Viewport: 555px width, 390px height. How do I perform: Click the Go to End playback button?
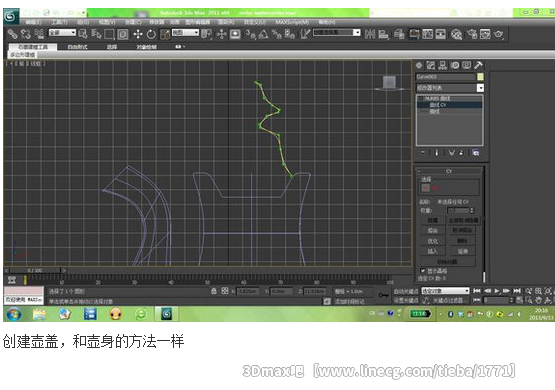517,291
